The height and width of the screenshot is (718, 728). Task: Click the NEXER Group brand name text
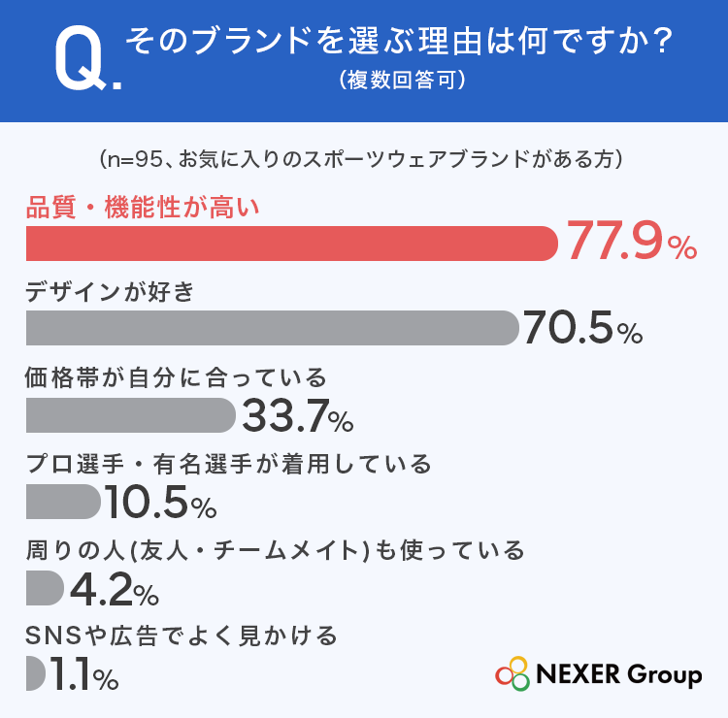[619, 675]
